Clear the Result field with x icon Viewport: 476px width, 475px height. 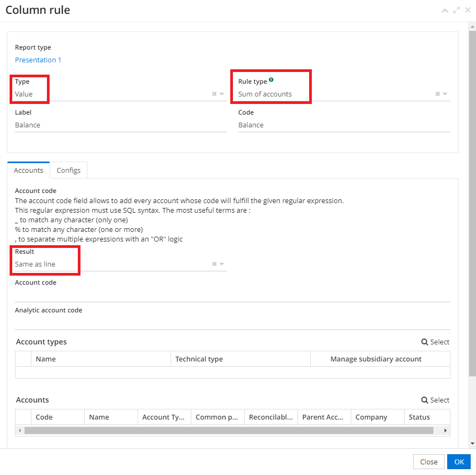[214, 264]
